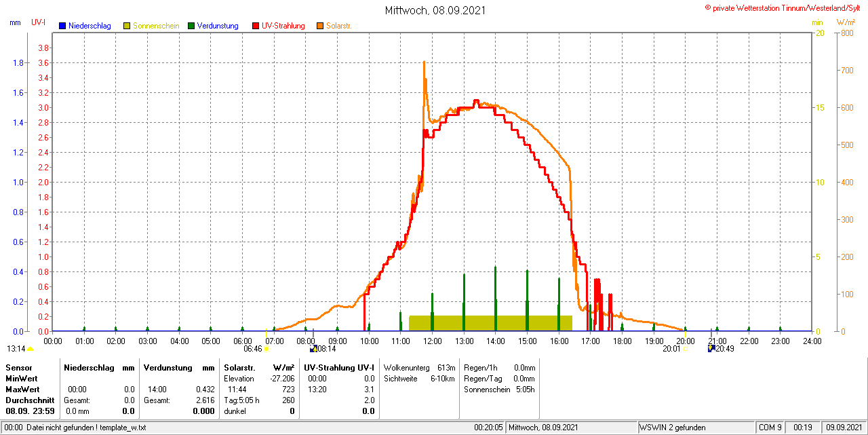Screen dimensions: 868x435
Task: Select the Solarstr. legend label
Action: (339, 26)
